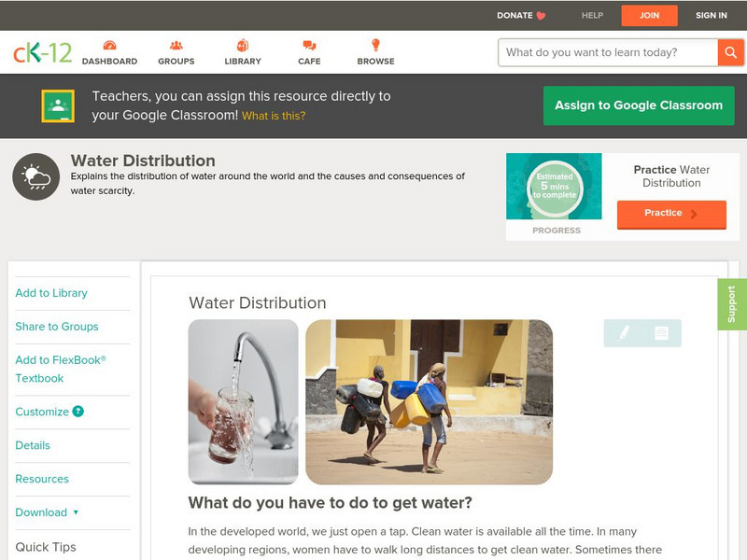Click the Customize help question mark
Viewport: 747px width, 560px height.
tap(78, 412)
